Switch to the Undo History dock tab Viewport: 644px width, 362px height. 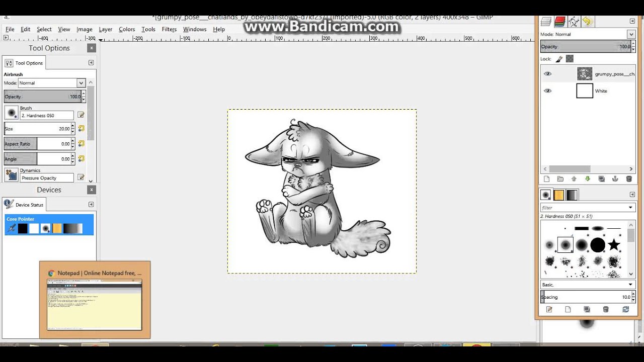587,21
